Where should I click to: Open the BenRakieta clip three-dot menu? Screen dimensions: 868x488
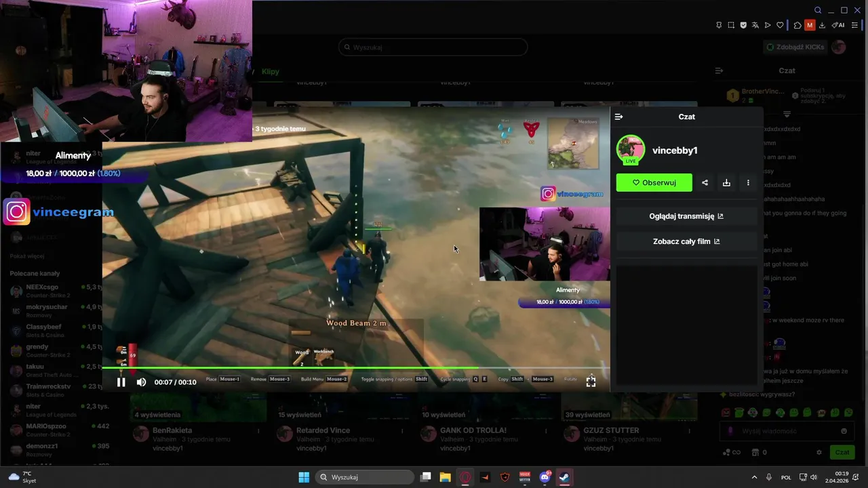(x=258, y=431)
